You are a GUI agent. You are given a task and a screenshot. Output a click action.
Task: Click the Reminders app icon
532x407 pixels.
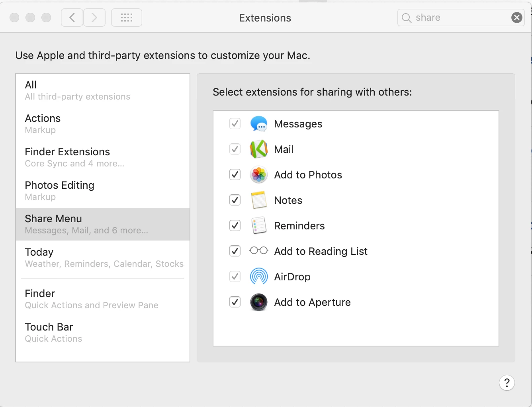point(259,225)
